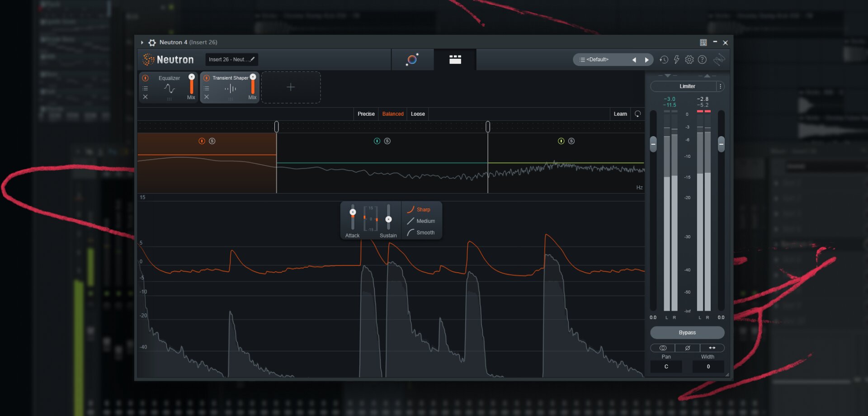The height and width of the screenshot is (416, 868).
Task: Remove the Equalizer module with its X
Action: (x=145, y=97)
